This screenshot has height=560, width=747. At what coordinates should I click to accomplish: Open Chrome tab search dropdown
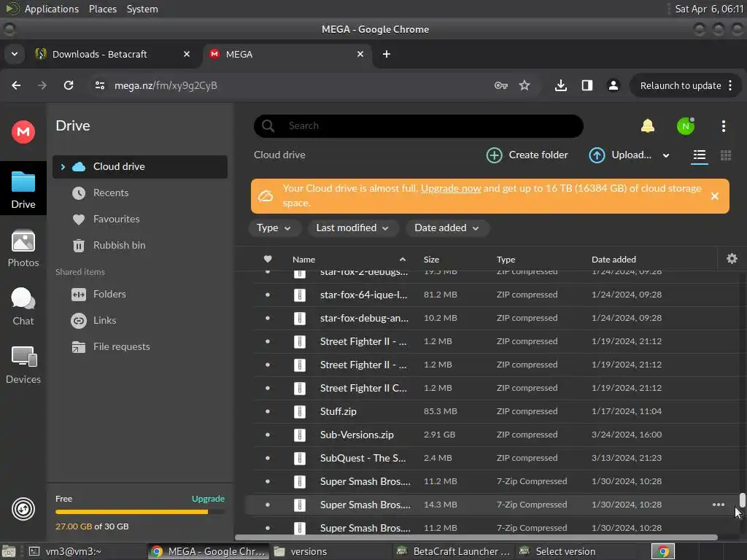coord(15,54)
